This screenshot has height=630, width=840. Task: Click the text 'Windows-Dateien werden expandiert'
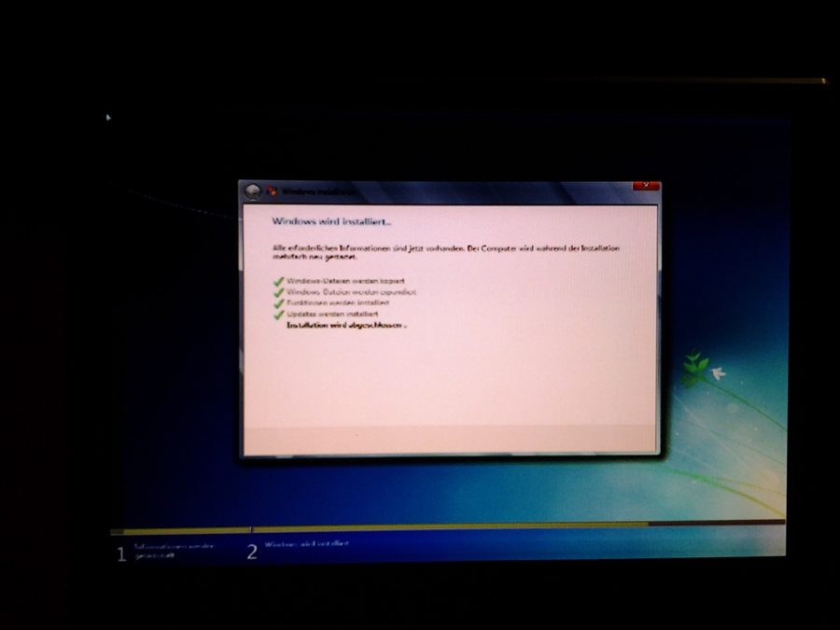point(352,292)
